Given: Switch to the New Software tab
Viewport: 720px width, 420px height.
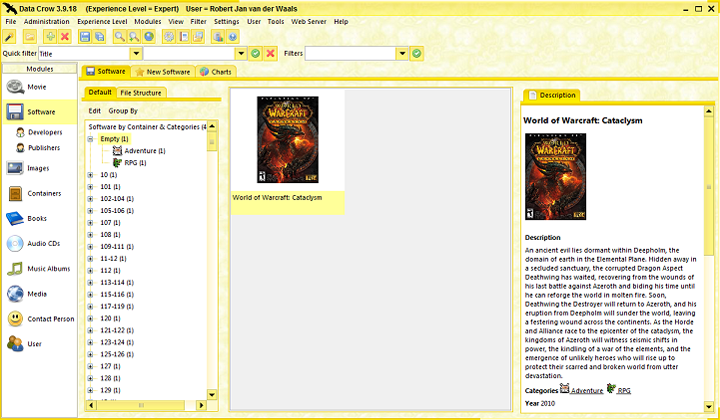Looking at the screenshot, I should click(x=163, y=72).
